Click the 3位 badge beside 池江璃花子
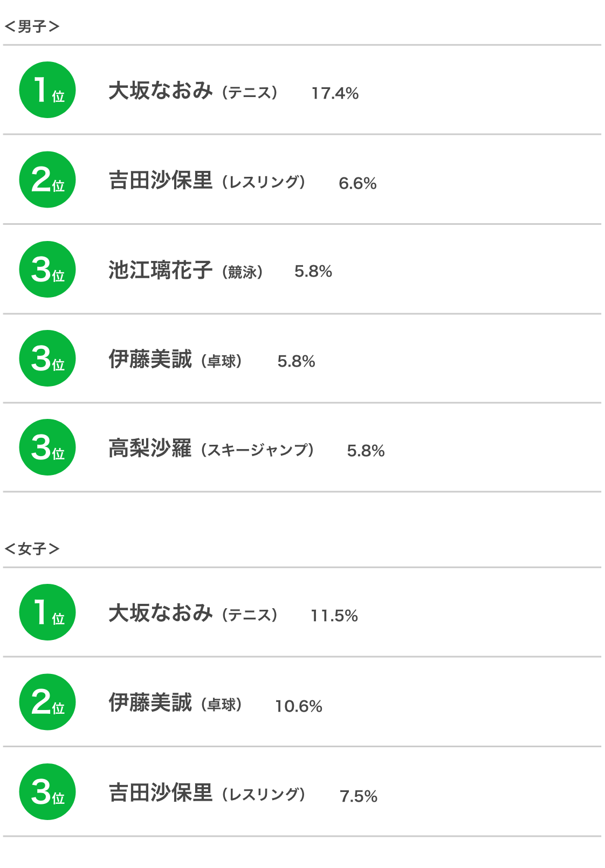605x868 pixels. pos(47,269)
